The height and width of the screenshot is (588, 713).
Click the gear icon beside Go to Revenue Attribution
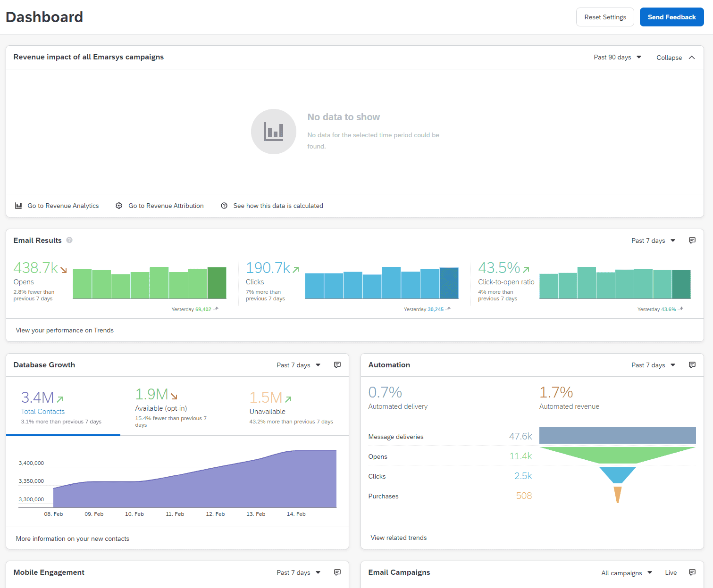[x=119, y=206]
